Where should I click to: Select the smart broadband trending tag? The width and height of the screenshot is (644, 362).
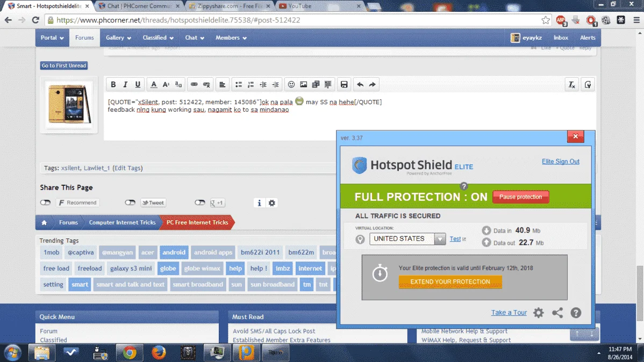point(197,284)
